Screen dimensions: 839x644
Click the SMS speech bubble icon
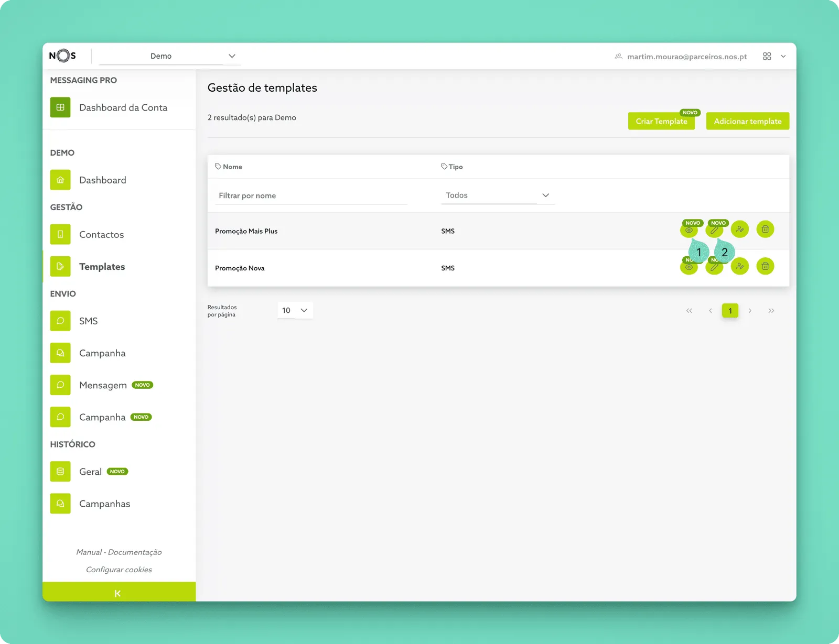(60, 321)
